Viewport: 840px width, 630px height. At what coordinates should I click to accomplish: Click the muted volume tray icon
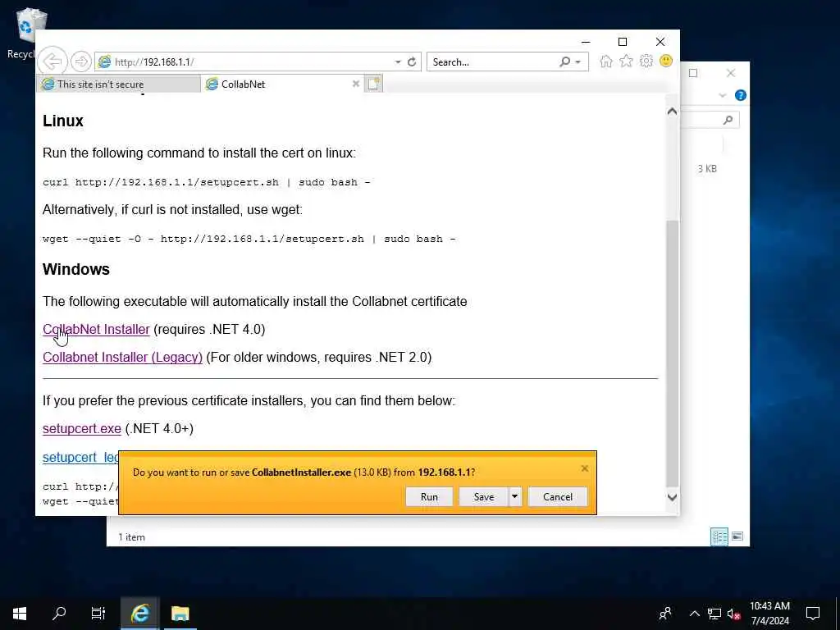tap(734, 614)
